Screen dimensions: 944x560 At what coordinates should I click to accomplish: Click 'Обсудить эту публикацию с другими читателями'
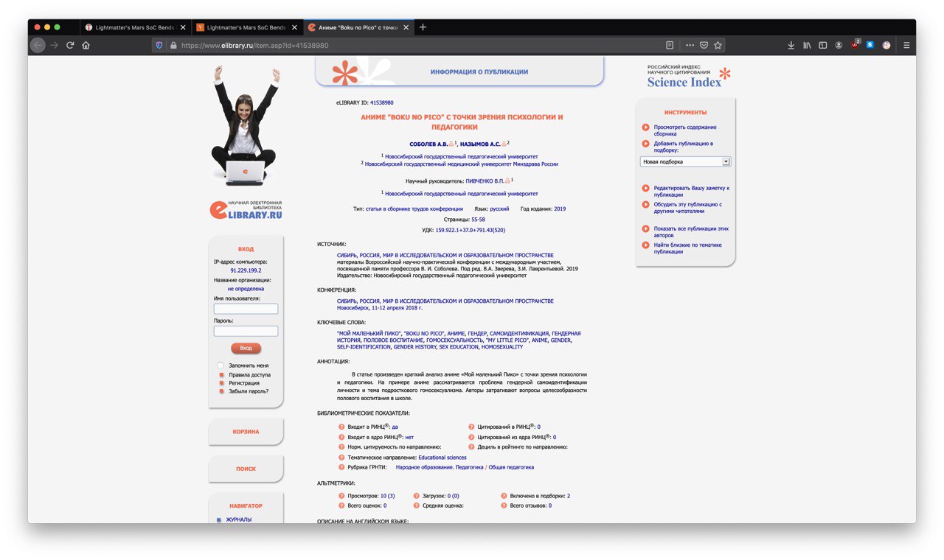tap(687, 208)
